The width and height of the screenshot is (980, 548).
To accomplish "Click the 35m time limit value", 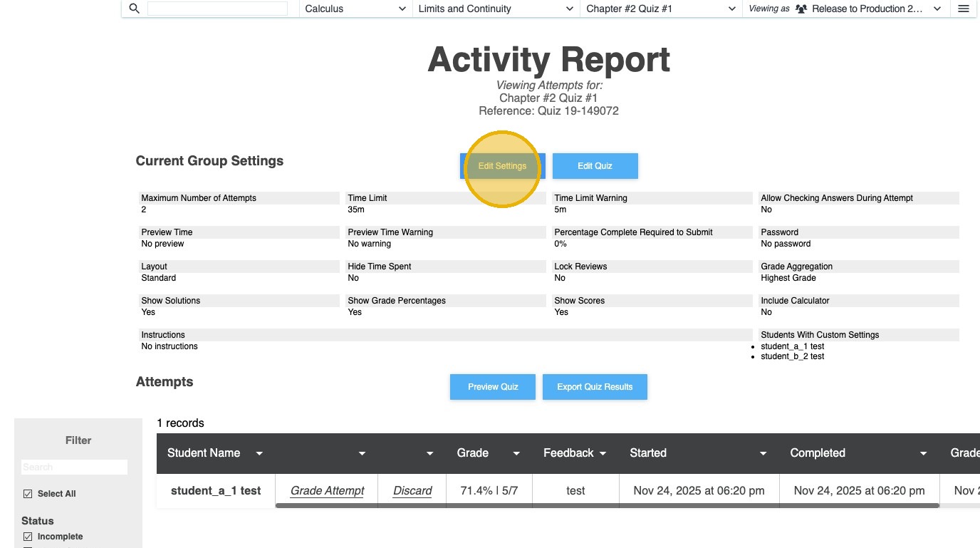I will tap(356, 210).
